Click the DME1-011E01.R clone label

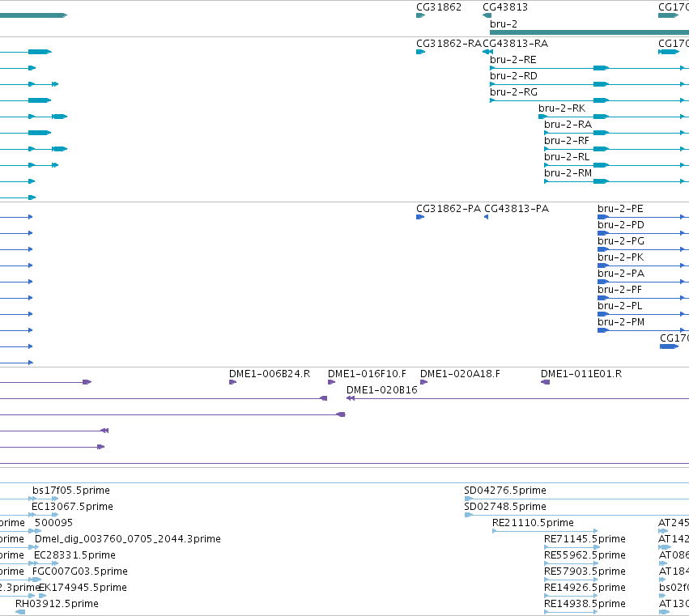581,374
